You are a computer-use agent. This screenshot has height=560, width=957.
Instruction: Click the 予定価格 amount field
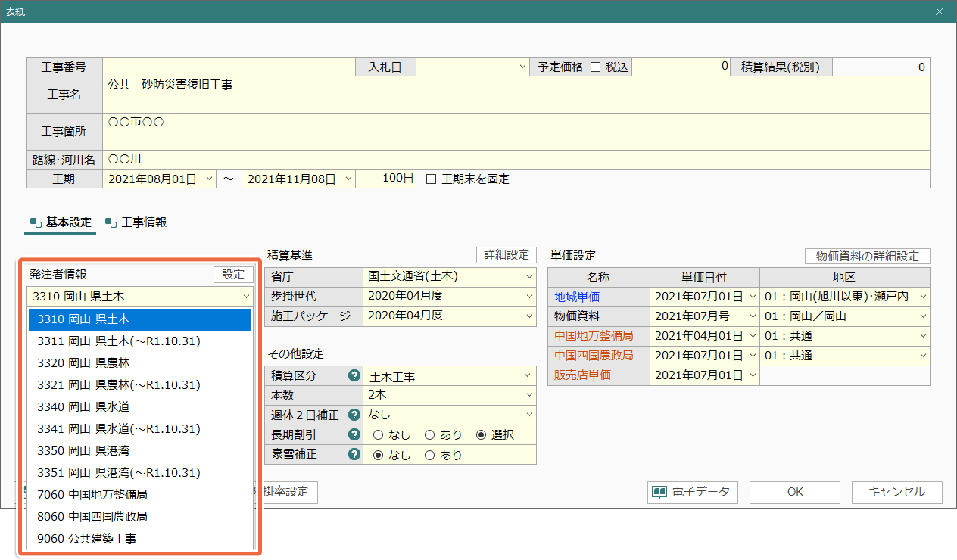(681, 67)
